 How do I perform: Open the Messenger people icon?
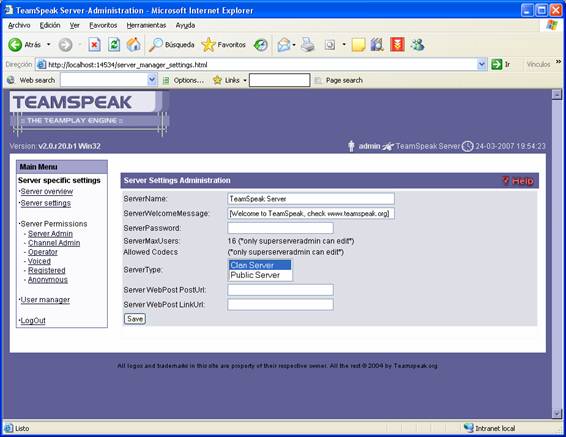point(417,45)
